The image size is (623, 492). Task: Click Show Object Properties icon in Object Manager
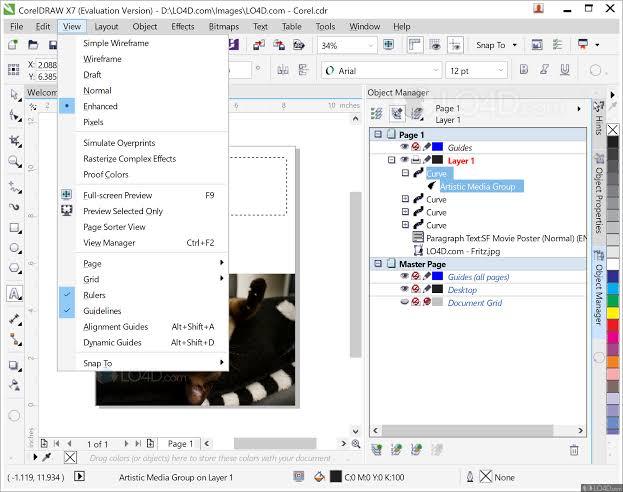tap(377, 113)
